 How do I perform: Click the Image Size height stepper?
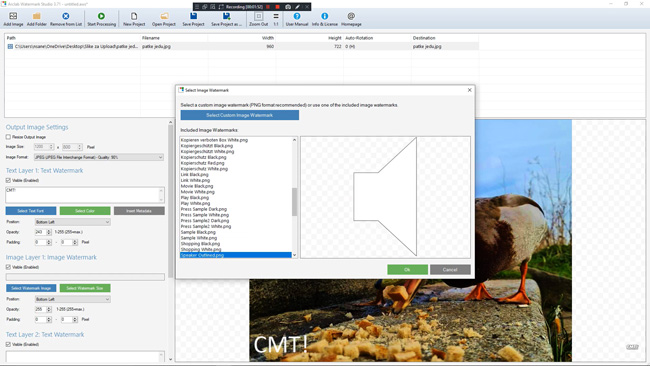pos(80,147)
